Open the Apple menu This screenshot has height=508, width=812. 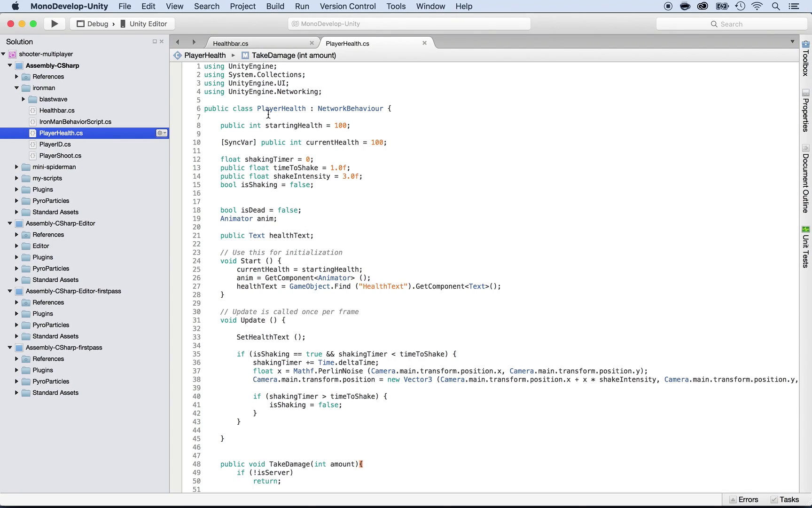[15, 6]
